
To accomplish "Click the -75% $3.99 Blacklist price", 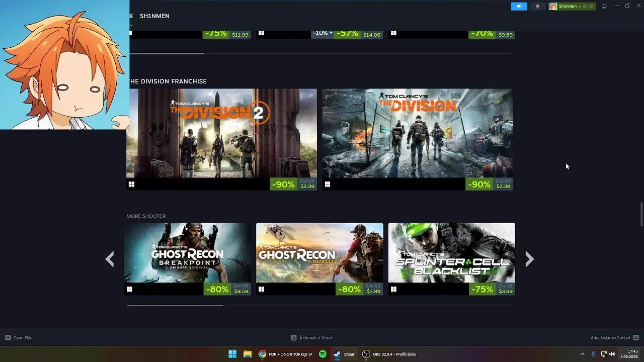I will (x=492, y=289).
